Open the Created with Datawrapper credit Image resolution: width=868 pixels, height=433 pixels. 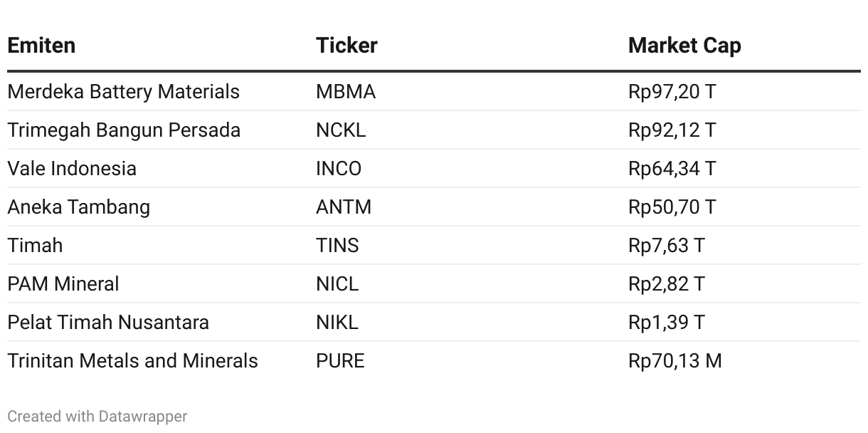pos(97,417)
